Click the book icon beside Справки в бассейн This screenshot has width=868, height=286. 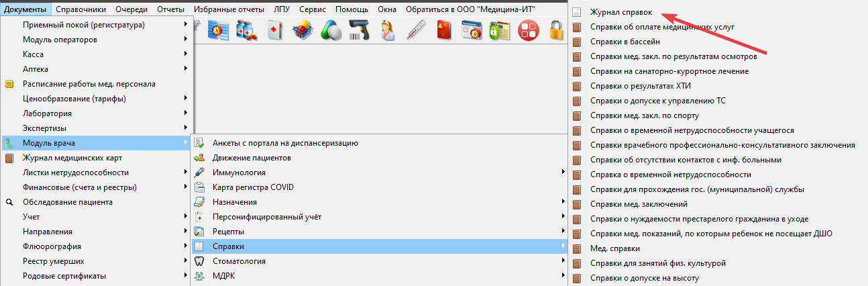[576, 42]
